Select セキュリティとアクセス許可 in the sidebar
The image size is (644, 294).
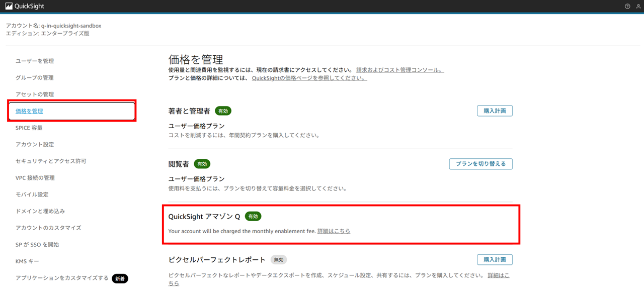click(x=51, y=161)
